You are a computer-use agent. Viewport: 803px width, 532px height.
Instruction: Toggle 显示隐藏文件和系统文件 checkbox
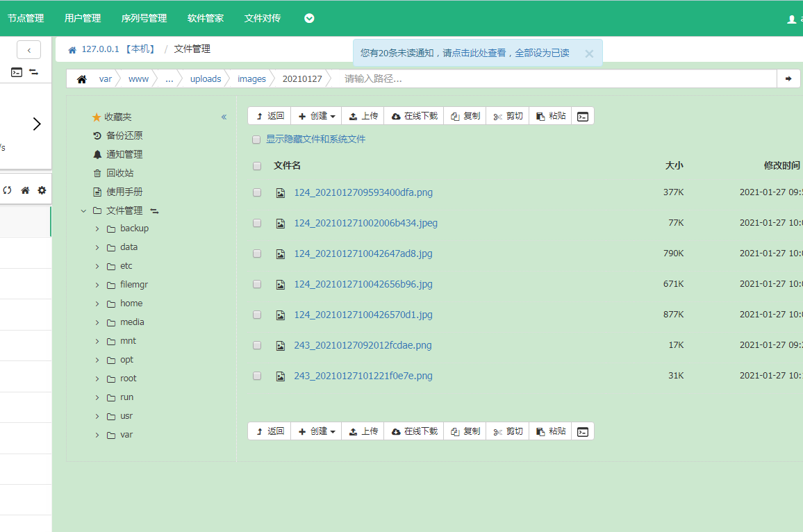coord(256,140)
